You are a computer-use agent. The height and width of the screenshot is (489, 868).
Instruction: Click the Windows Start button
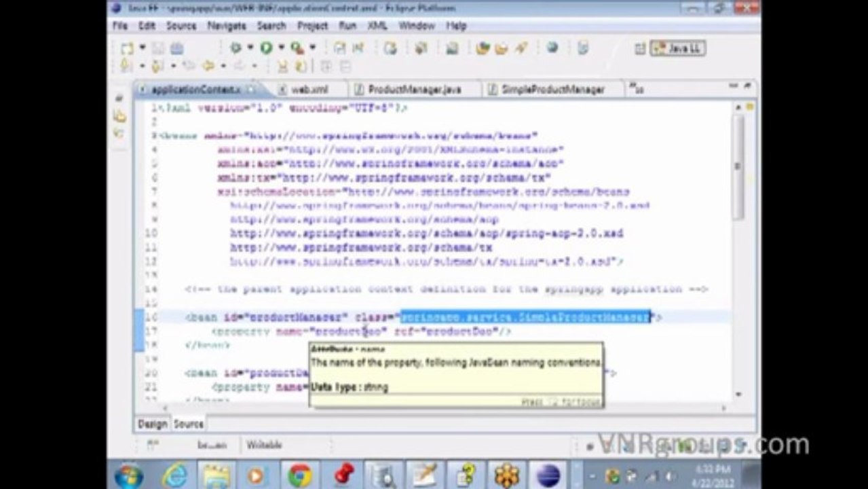click(127, 475)
